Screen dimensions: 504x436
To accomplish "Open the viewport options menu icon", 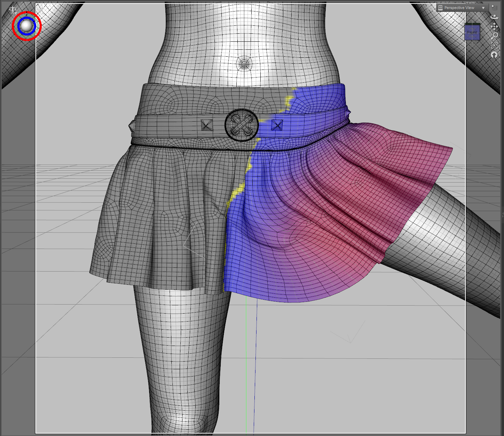I will pyautogui.click(x=494, y=7).
